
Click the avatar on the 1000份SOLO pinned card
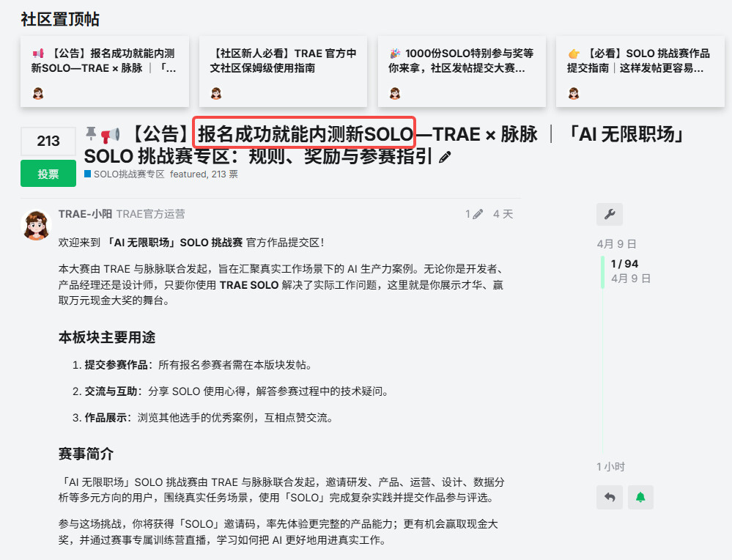click(x=395, y=93)
